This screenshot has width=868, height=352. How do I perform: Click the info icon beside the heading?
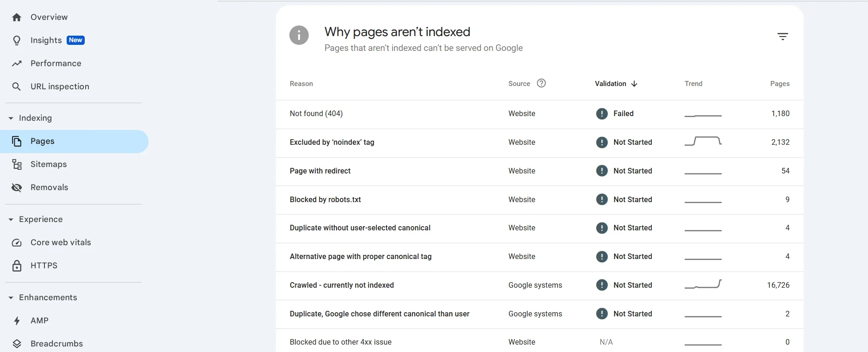coord(299,35)
